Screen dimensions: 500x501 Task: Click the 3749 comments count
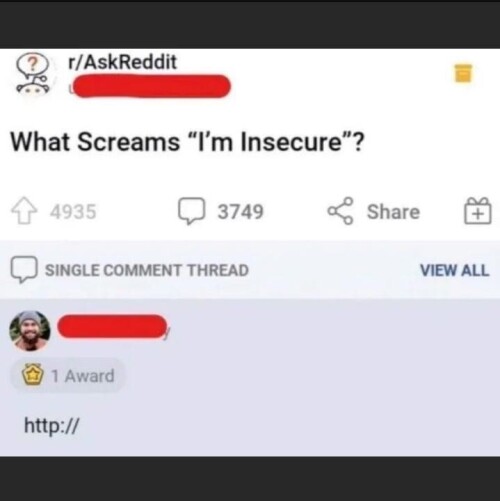[241, 212]
